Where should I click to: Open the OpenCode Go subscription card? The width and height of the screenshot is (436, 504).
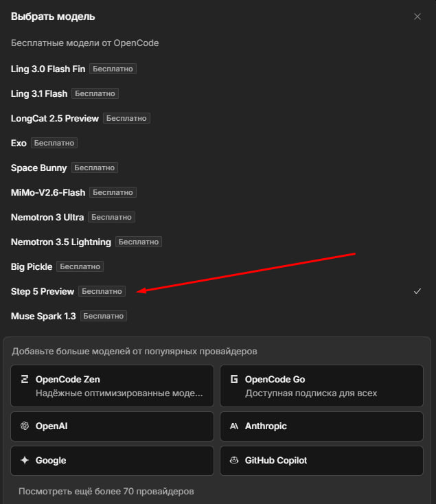(x=321, y=386)
